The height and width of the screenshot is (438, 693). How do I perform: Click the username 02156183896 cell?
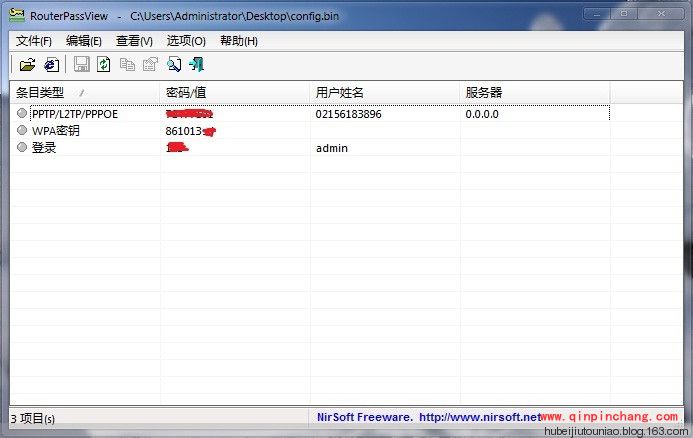348,114
